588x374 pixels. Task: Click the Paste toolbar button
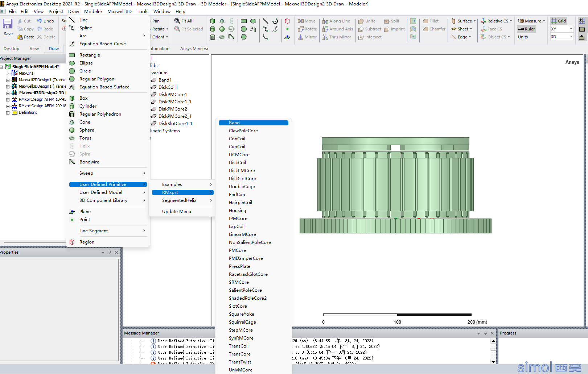coord(25,37)
